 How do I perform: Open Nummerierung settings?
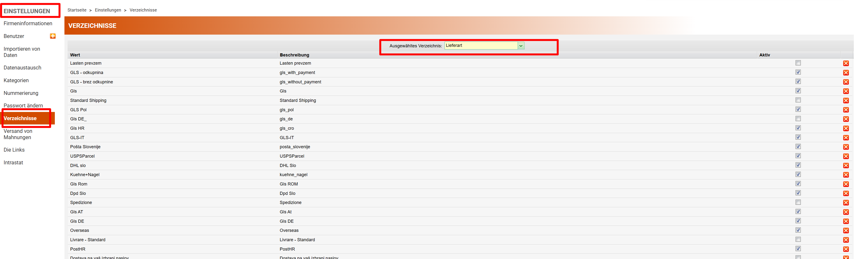tap(21, 93)
